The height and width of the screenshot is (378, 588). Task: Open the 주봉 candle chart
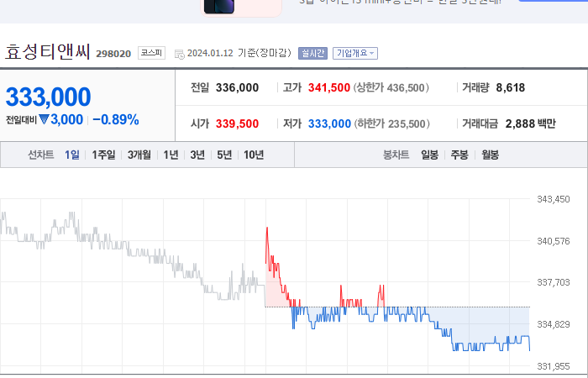[x=459, y=155]
